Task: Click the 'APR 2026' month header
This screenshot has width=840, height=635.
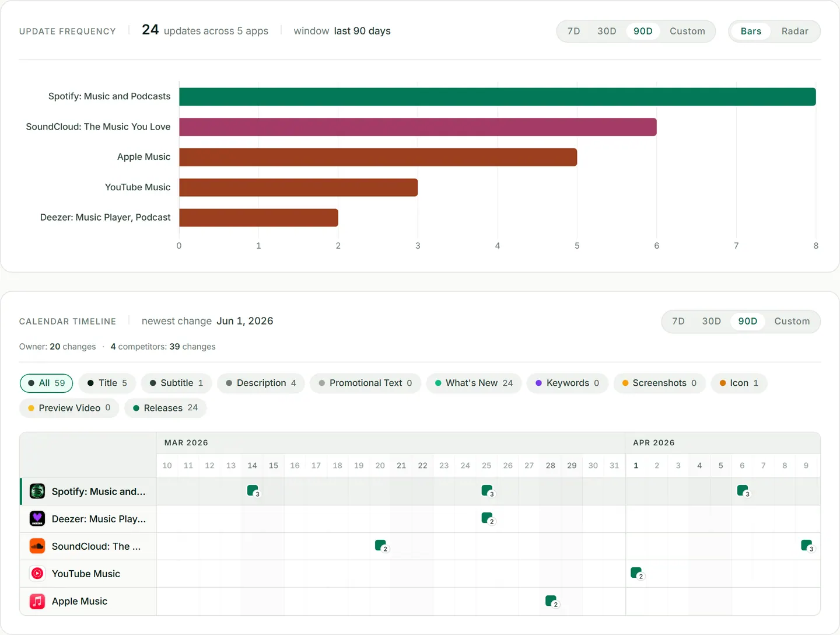Action: pos(654,443)
